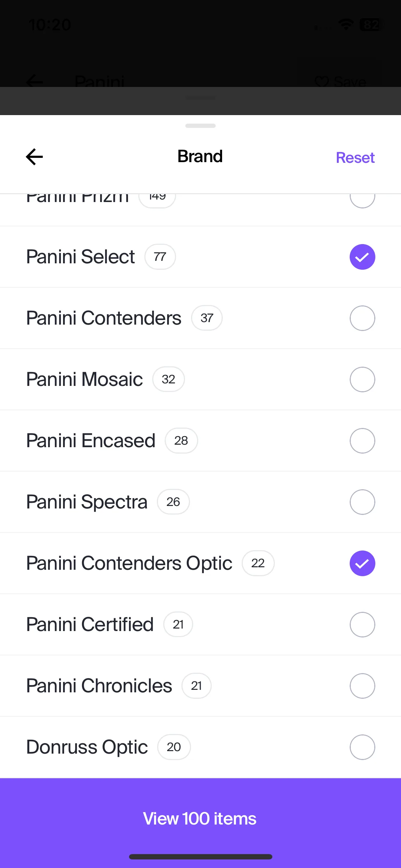Click the Panini Encased count badge 28
Screen dimensions: 401x868
pyautogui.click(x=181, y=440)
